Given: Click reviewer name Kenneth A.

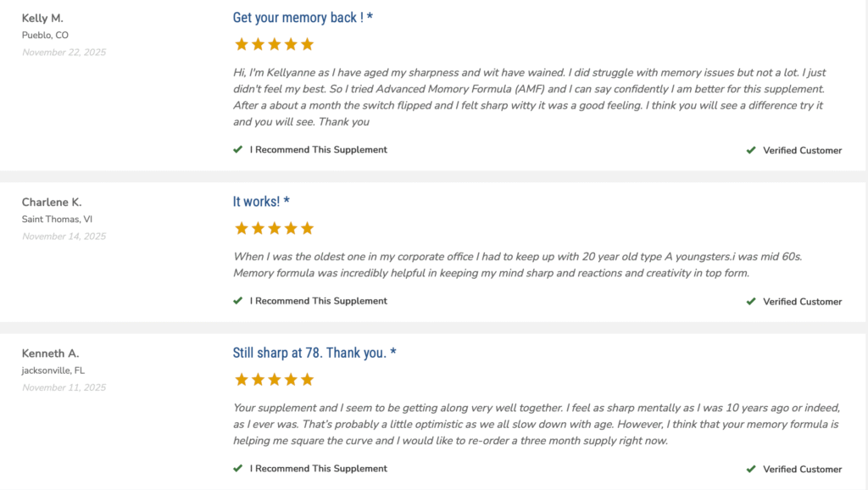Looking at the screenshot, I should tap(50, 353).
